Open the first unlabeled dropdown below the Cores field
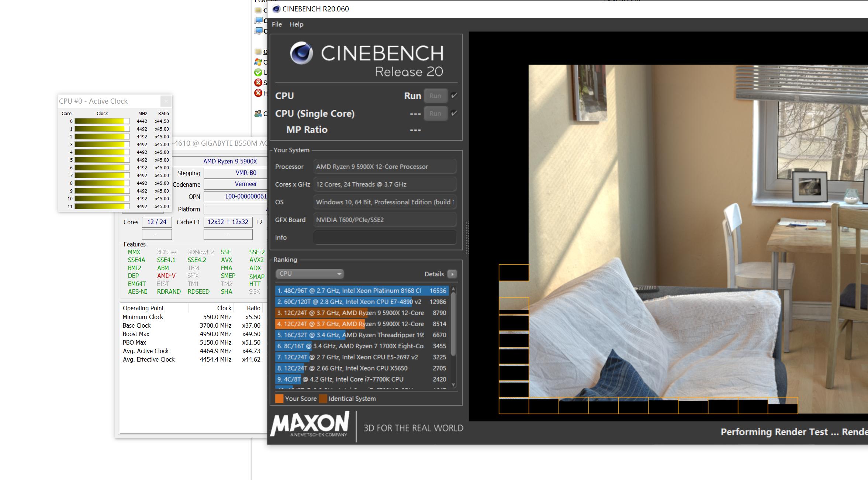 point(157,234)
